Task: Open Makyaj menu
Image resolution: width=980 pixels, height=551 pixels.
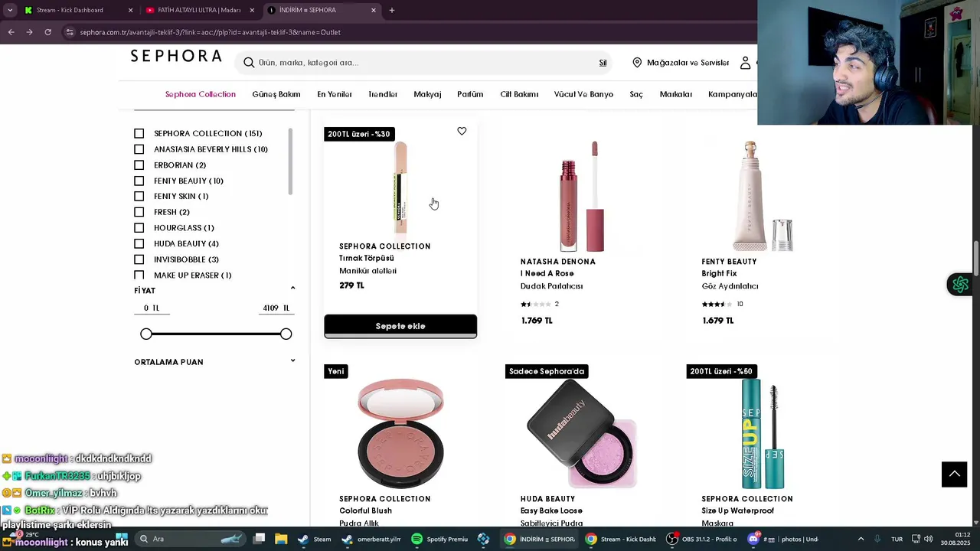Action: pos(427,94)
